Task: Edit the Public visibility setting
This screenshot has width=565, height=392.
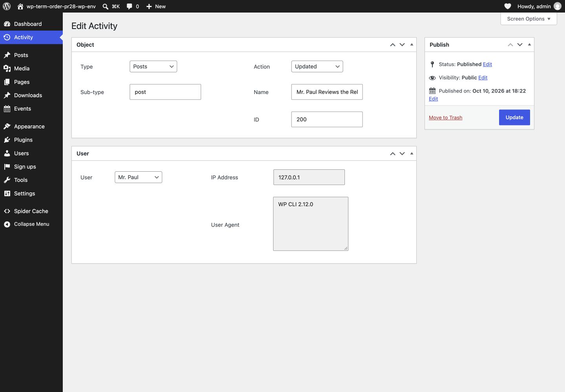Action: point(483,78)
